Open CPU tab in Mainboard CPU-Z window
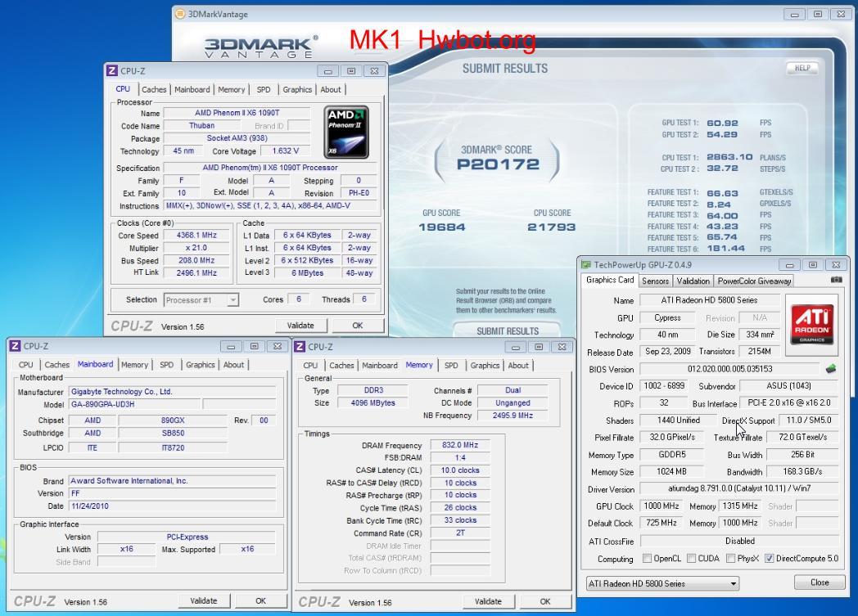Image resolution: width=858 pixels, height=616 pixels. [25, 365]
